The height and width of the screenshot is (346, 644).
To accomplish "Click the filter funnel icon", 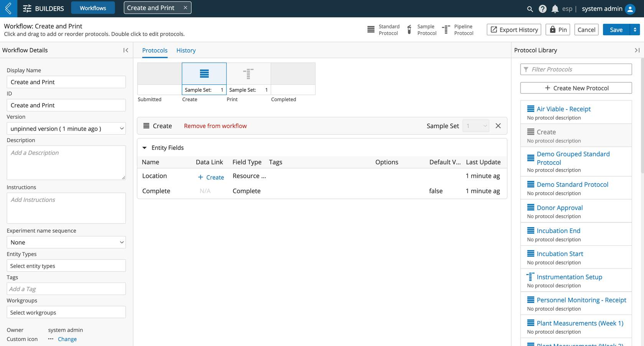I will (x=526, y=69).
